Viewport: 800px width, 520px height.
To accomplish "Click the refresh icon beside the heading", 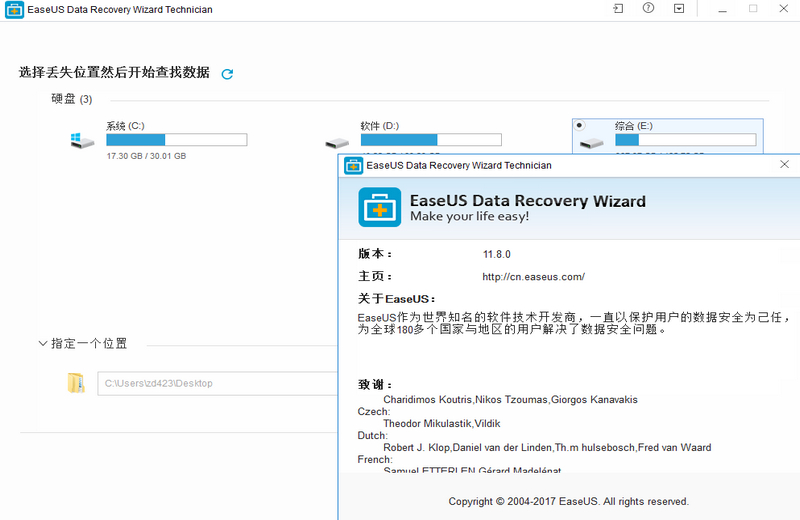I will pos(227,74).
